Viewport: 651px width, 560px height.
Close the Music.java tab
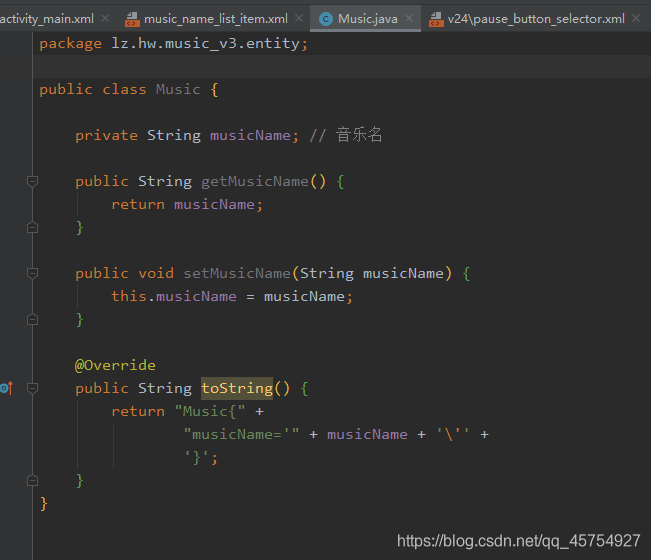pos(409,18)
